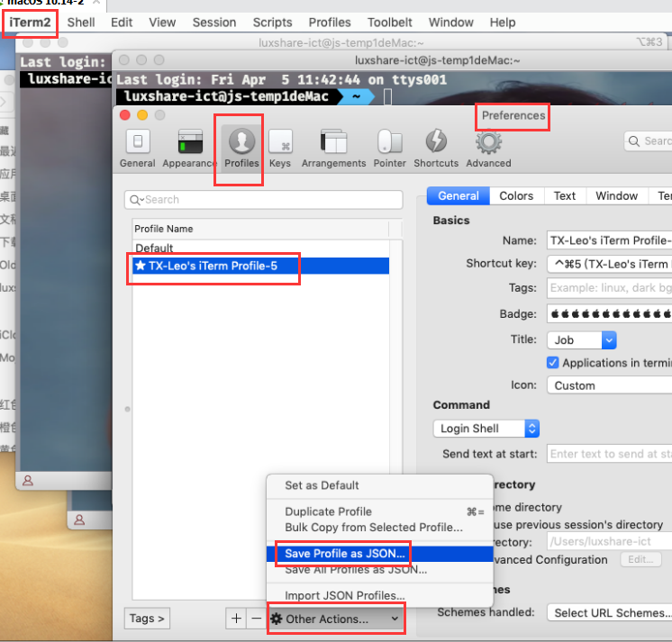
Task: Open the Pointer preferences icon
Action: [x=389, y=149]
